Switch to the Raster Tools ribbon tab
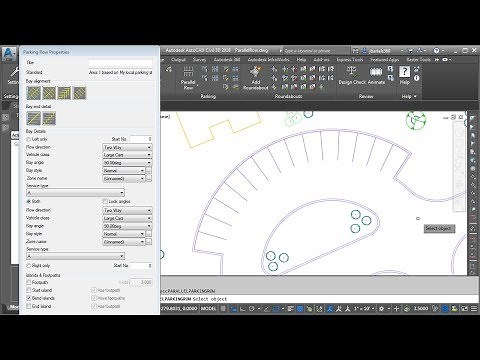The image size is (480, 360). click(x=418, y=60)
